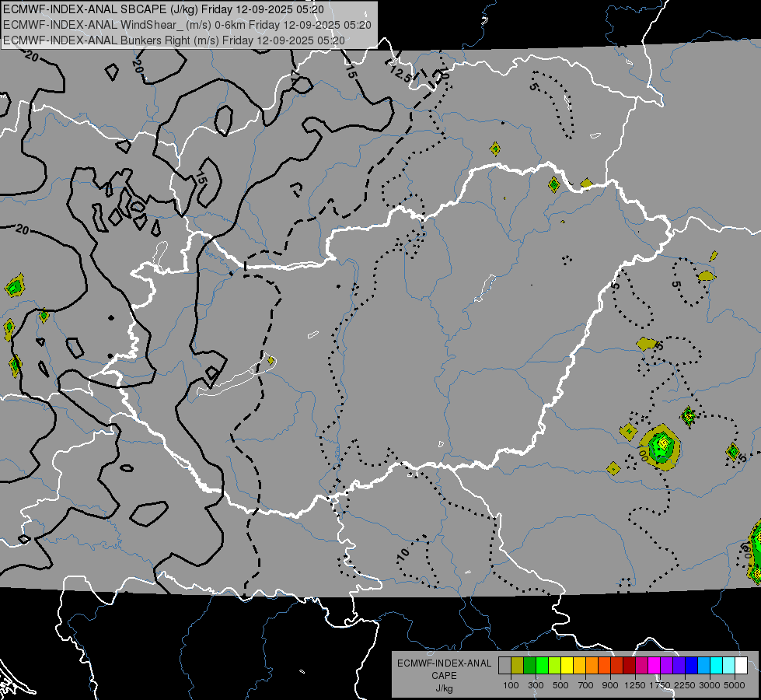Click the 700 legend value
Screen dimensions: 761x700
[x=586, y=685]
